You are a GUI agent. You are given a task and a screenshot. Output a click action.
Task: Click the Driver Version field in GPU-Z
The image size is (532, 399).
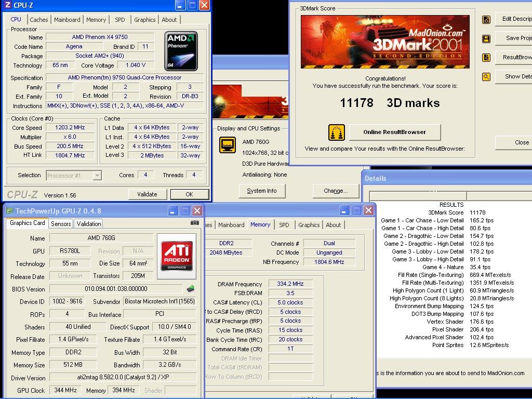coord(123,377)
